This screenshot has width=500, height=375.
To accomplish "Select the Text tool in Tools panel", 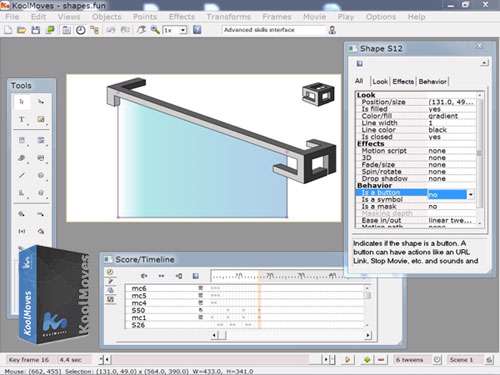I will [22, 119].
